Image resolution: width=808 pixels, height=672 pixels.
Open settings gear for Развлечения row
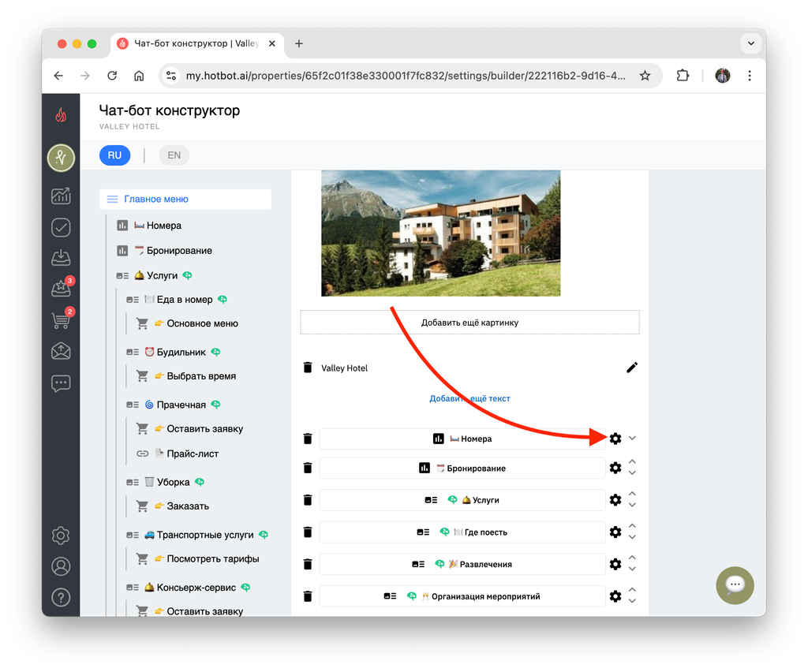[x=615, y=565]
